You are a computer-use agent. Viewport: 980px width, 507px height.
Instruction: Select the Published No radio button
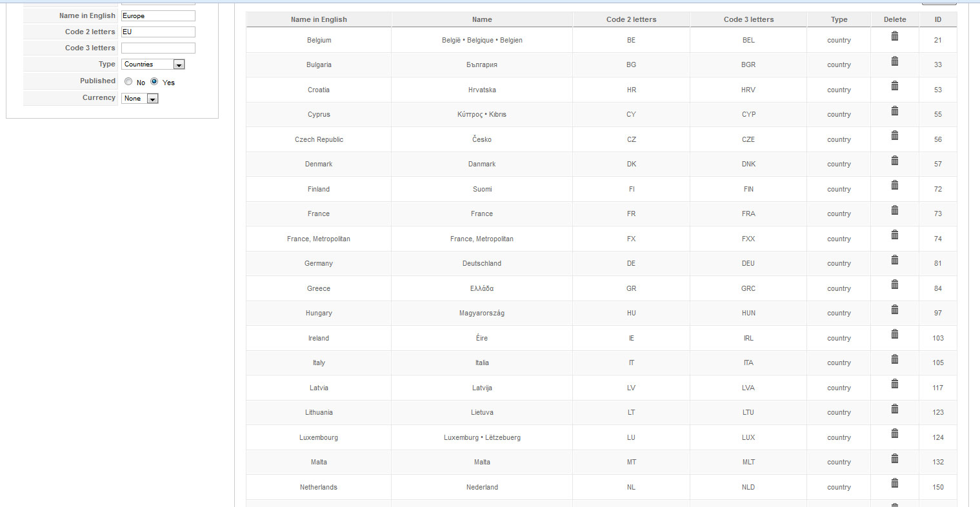(x=128, y=81)
